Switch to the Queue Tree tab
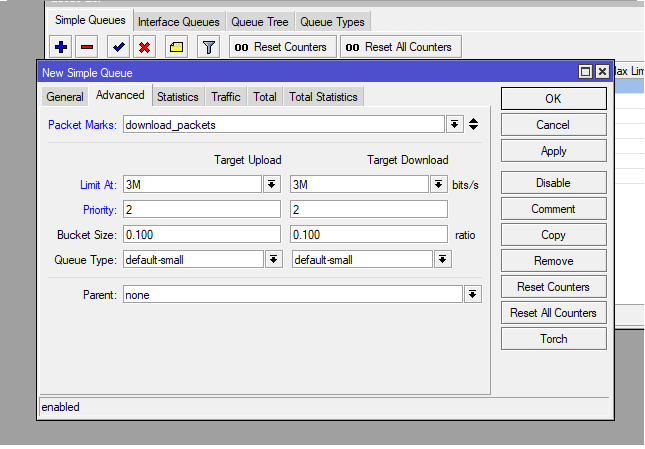 click(261, 21)
